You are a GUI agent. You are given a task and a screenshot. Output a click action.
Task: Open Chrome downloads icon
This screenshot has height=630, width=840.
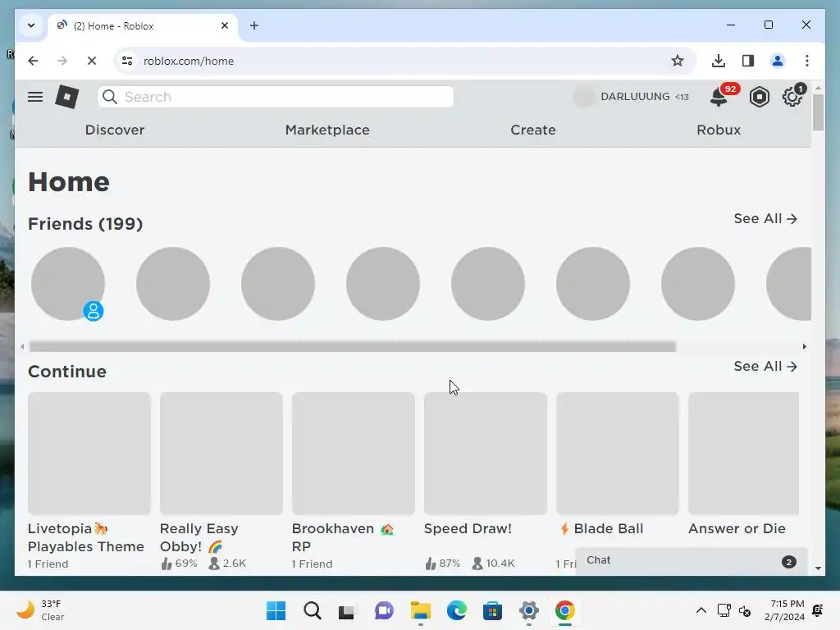click(719, 61)
